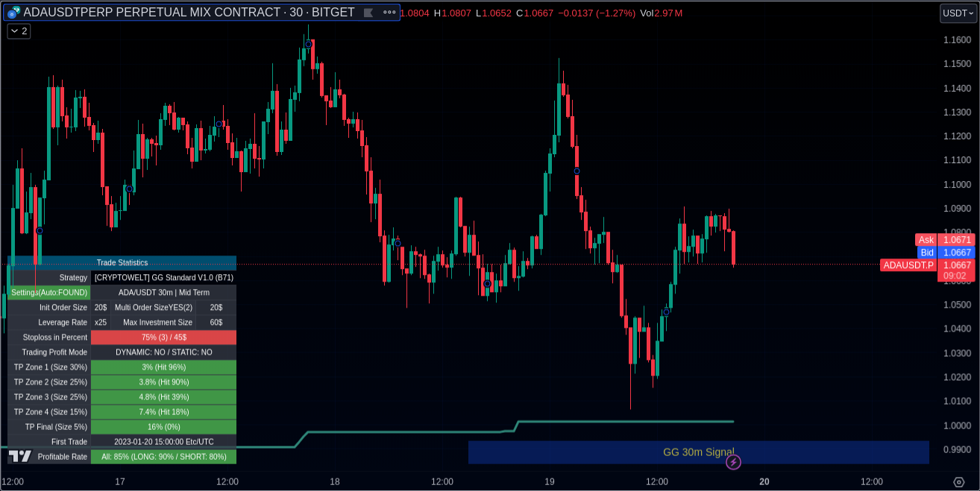Click the ADAUSDT.P price line label
Viewport: 980px width, 491px height.
coord(907,265)
